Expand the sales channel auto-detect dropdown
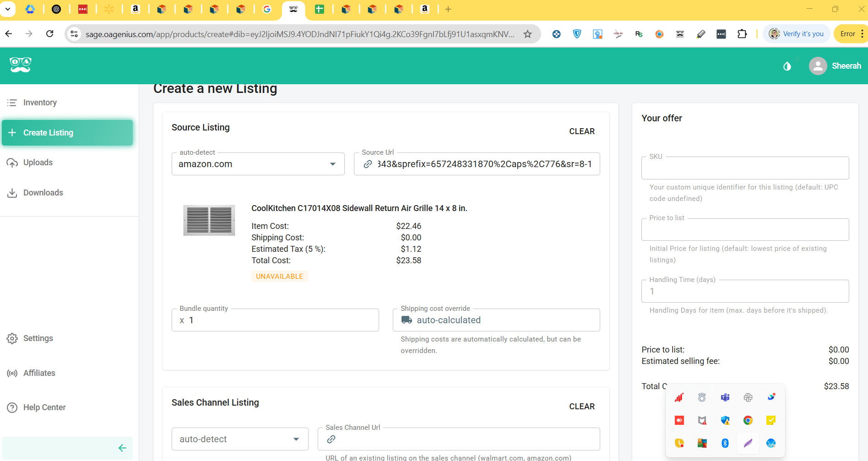This screenshot has height=461, width=868. tap(296, 439)
